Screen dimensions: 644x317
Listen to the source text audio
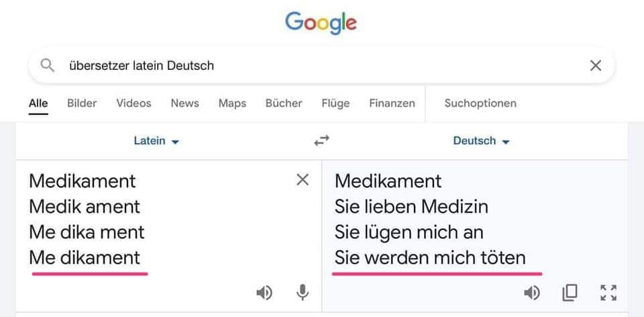(x=264, y=292)
